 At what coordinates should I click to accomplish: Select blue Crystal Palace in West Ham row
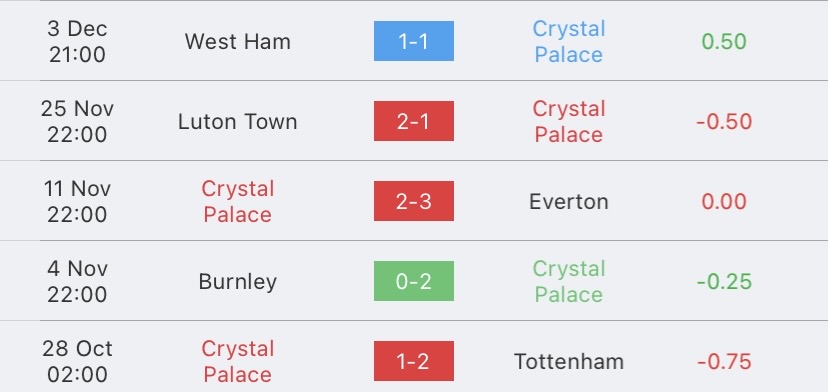[x=569, y=42]
